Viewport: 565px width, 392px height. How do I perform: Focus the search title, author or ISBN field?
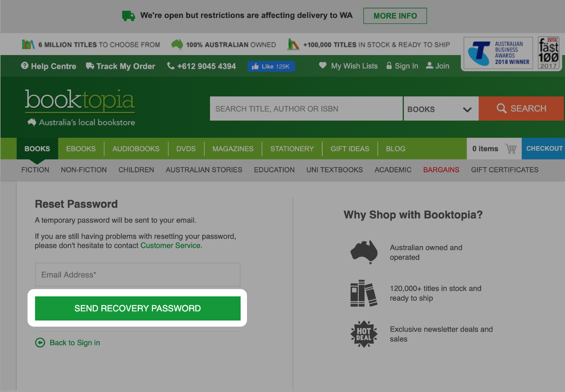[x=306, y=109]
